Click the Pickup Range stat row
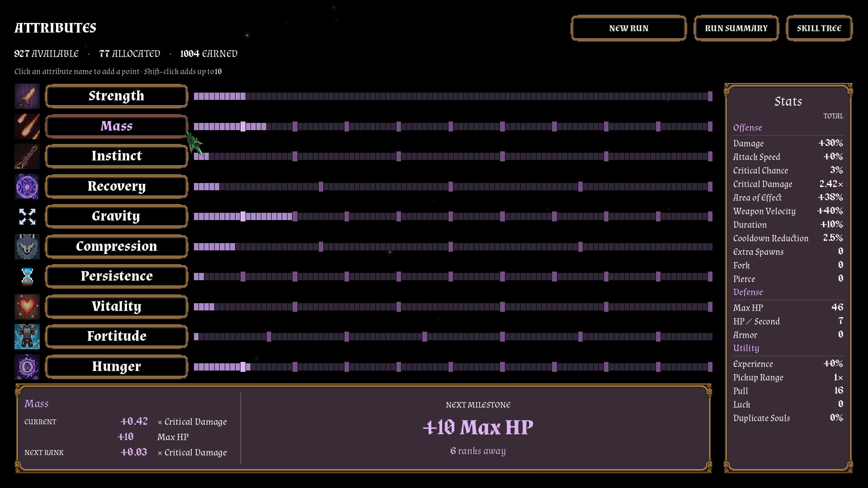Image resolution: width=868 pixels, height=488 pixels. [788, 377]
